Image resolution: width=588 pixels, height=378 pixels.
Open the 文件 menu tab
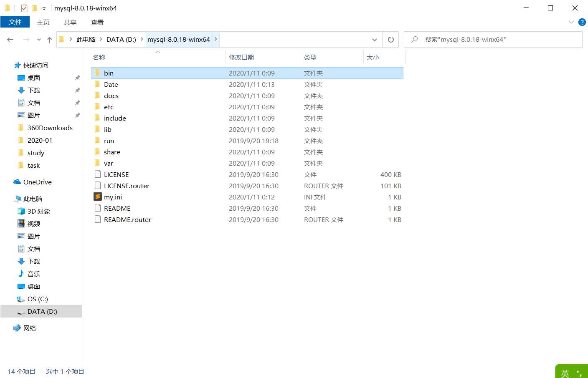point(15,22)
